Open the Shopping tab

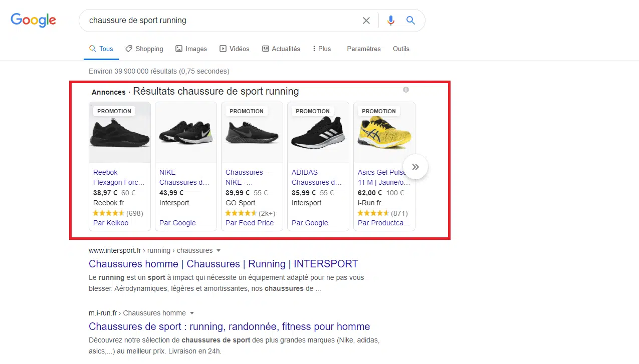coord(144,49)
